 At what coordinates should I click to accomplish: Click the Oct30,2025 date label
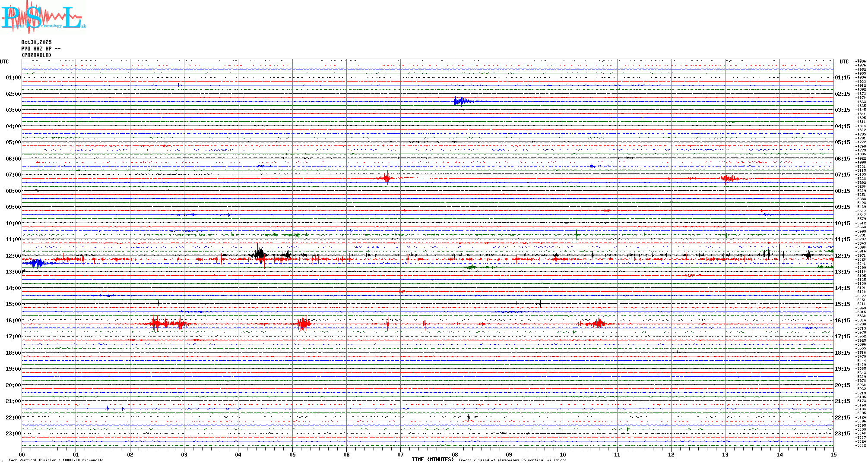point(36,42)
